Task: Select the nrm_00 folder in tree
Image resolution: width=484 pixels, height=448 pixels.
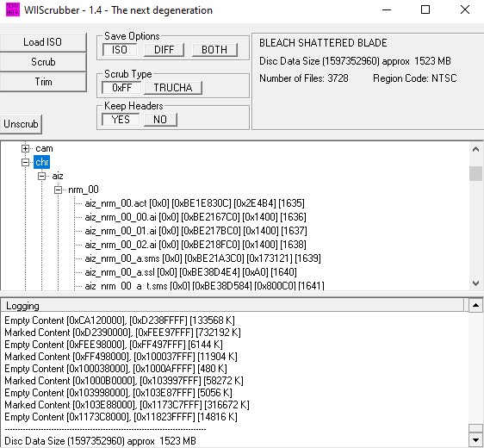Action: [x=84, y=190]
